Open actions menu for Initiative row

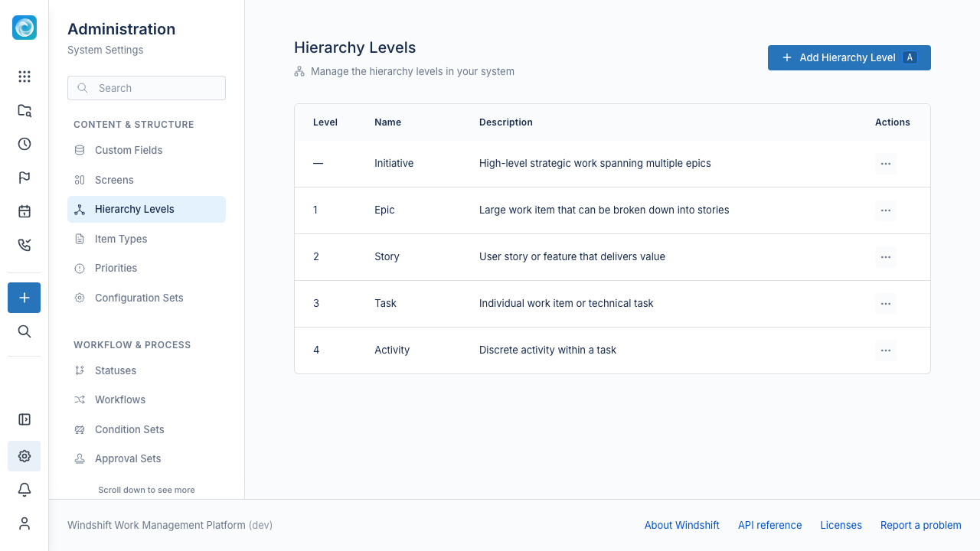click(886, 164)
